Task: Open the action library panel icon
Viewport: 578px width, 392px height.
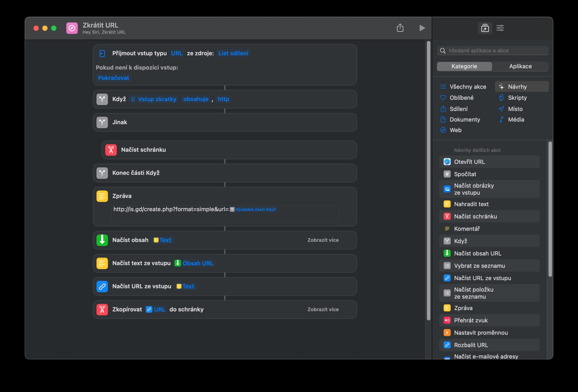Action: tap(485, 28)
